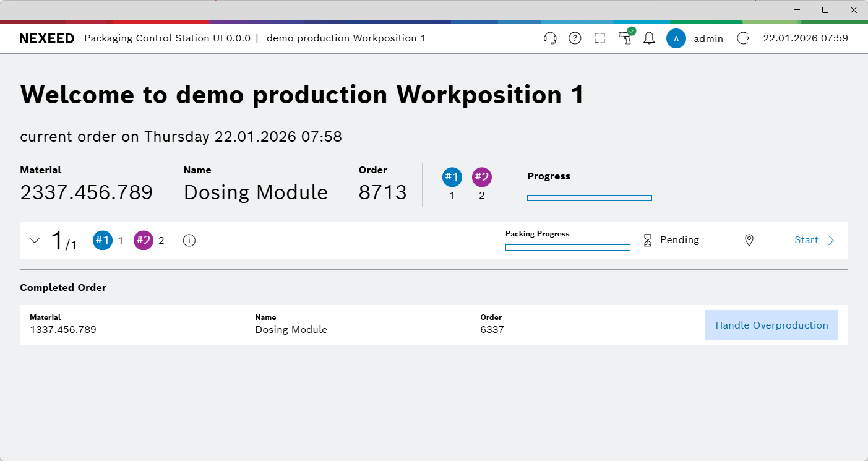Screen dimensions: 868x461
Task: Click the NEXEED logo
Action: pyautogui.click(x=47, y=38)
